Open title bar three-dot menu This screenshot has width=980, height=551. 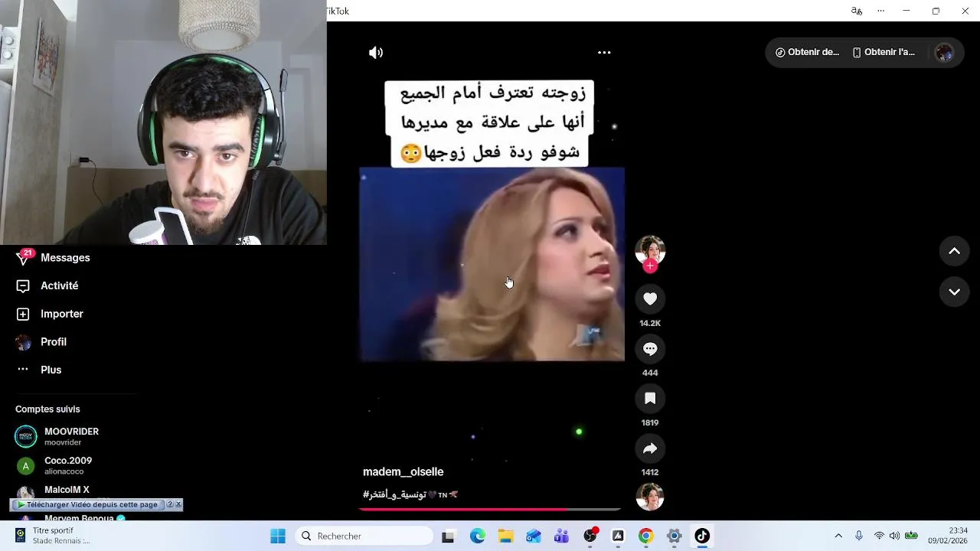pyautogui.click(x=880, y=11)
